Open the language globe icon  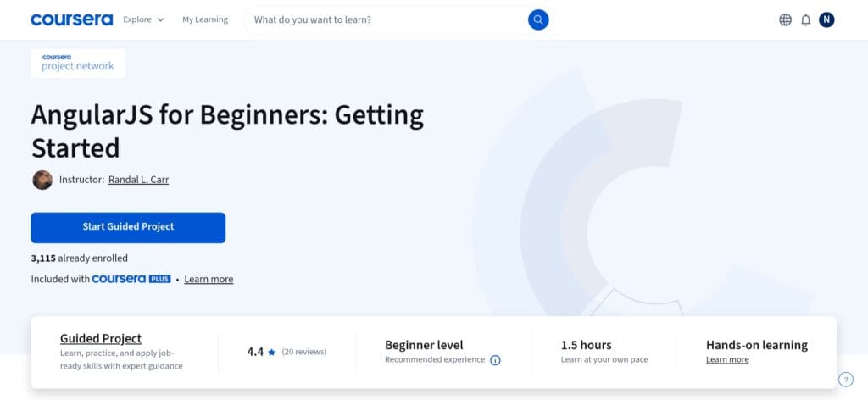(x=785, y=19)
